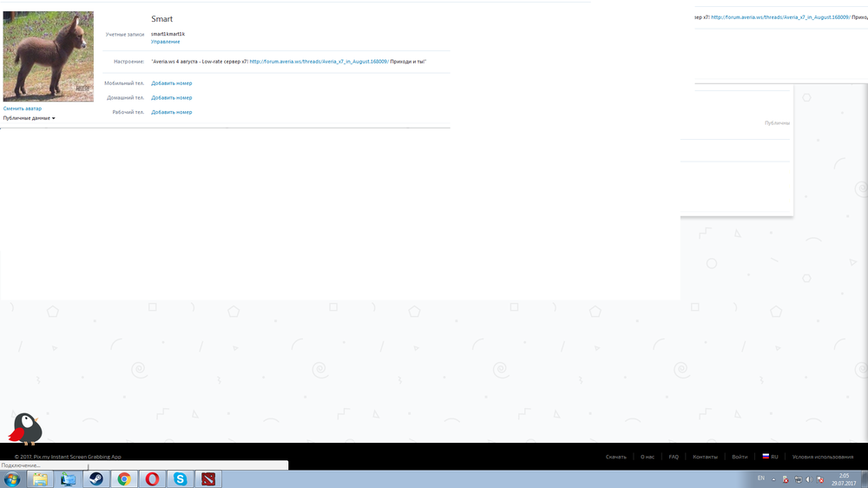The width and height of the screenshot is (868, 488).
Task: Click the Управление link
Action: pyautogui.click(x=165, y=42)
